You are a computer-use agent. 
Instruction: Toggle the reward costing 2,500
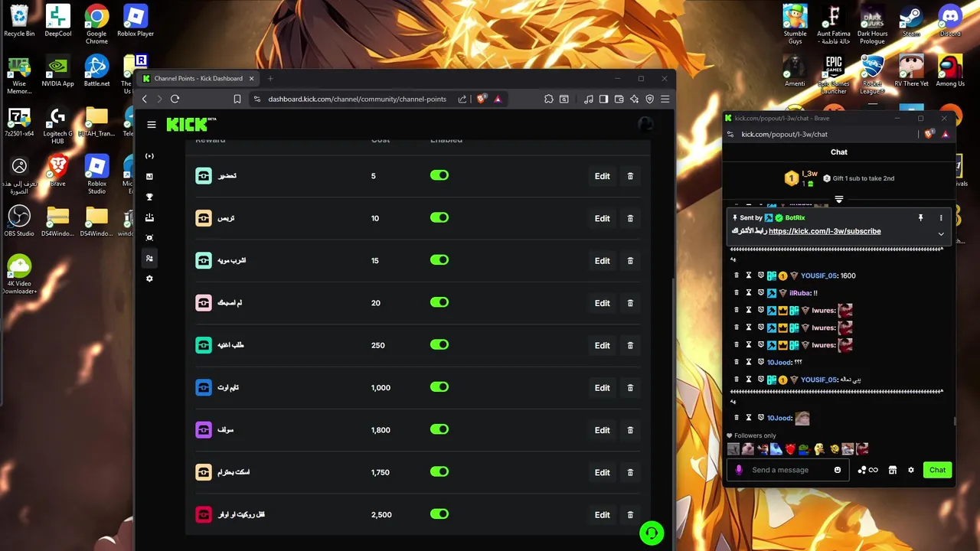pyautogui.click(x=439, y=514)
